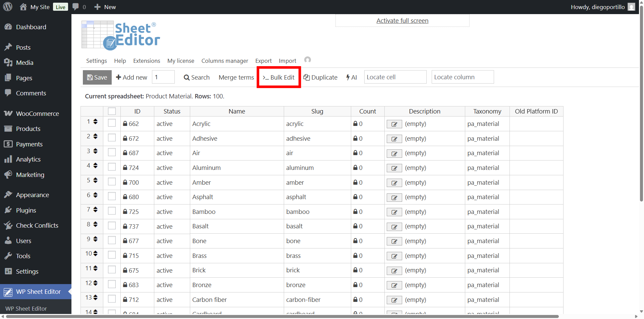Tick the checkbox for Adhesive row

click(x=112, y=138)
